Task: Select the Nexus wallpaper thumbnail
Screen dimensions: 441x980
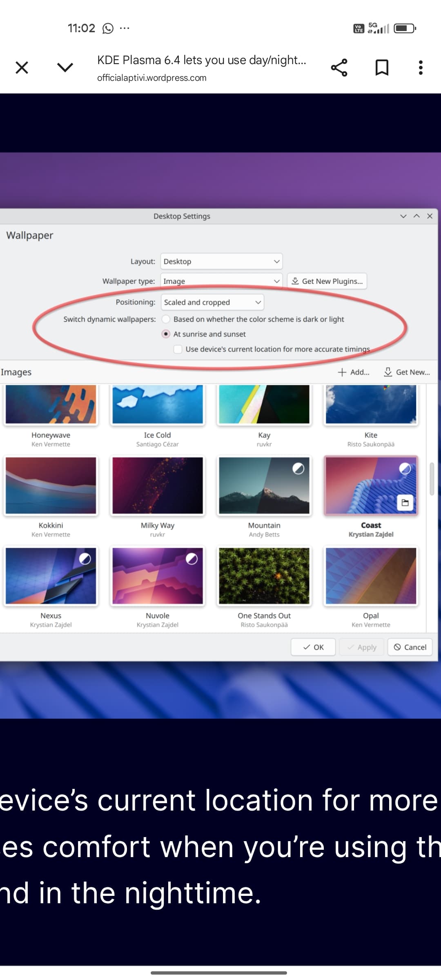Action: point(51,576)
